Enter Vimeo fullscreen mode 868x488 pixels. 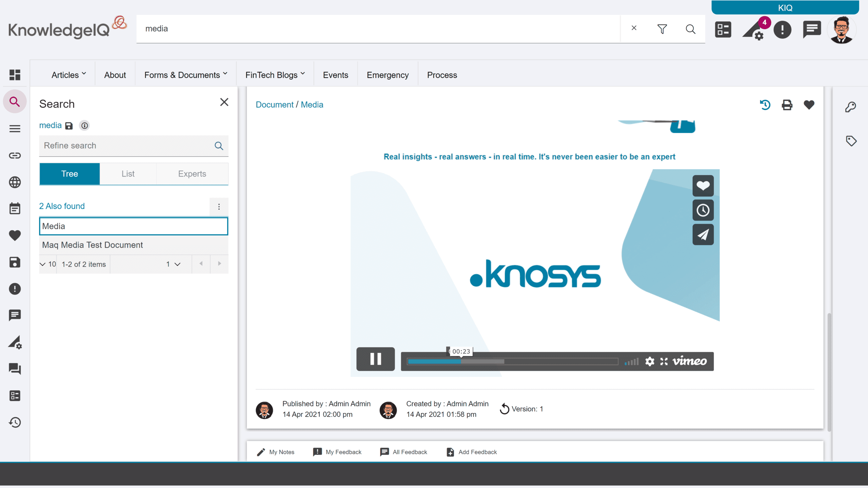tap(664, 362)
